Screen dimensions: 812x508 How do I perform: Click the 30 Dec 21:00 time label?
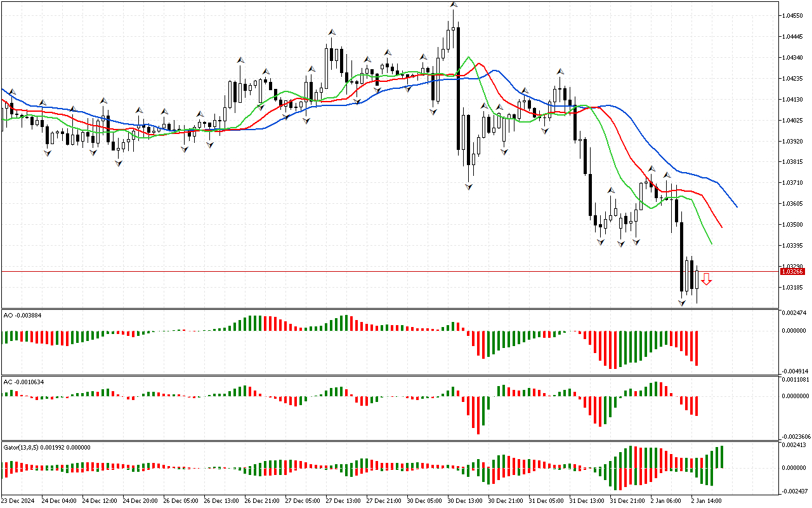(x=504, y=500)
